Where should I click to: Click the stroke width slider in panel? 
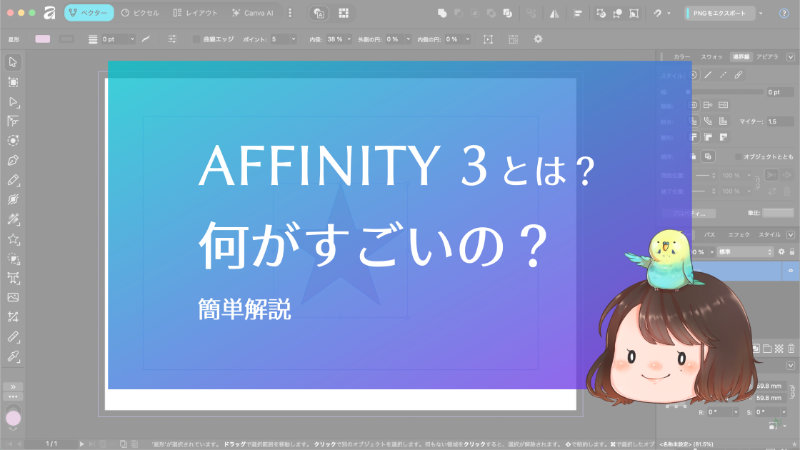click(726, 92)
